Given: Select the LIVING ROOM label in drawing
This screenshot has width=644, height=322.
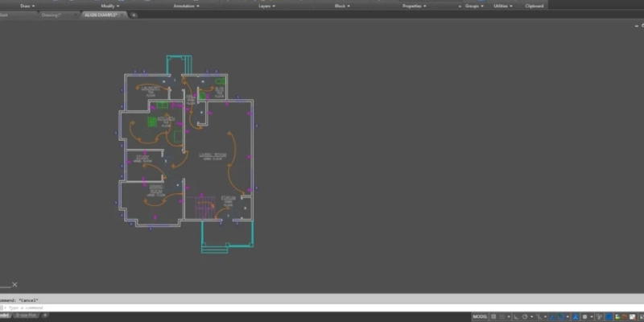Looking at the screenshot, I should pyautogui.click(x=213, y=155).
